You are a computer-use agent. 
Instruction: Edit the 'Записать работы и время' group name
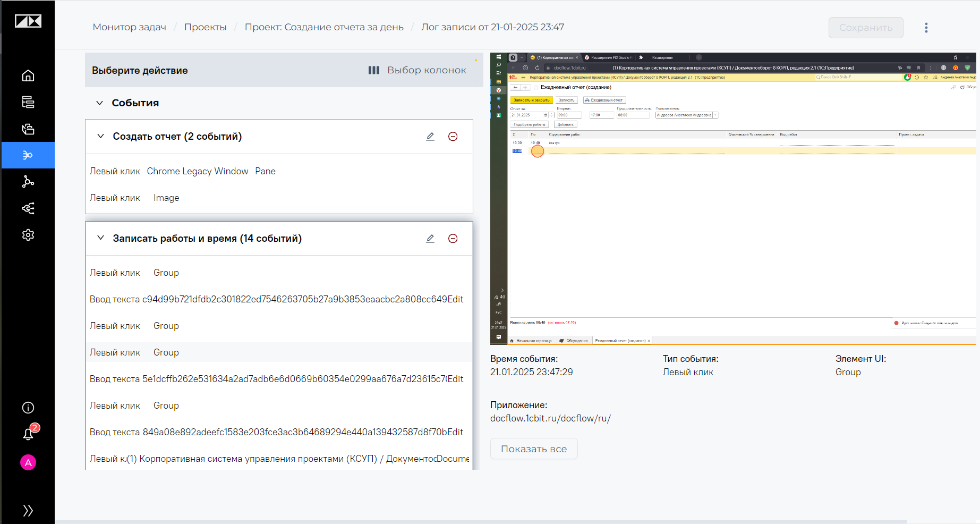click(x=430, y=239)
